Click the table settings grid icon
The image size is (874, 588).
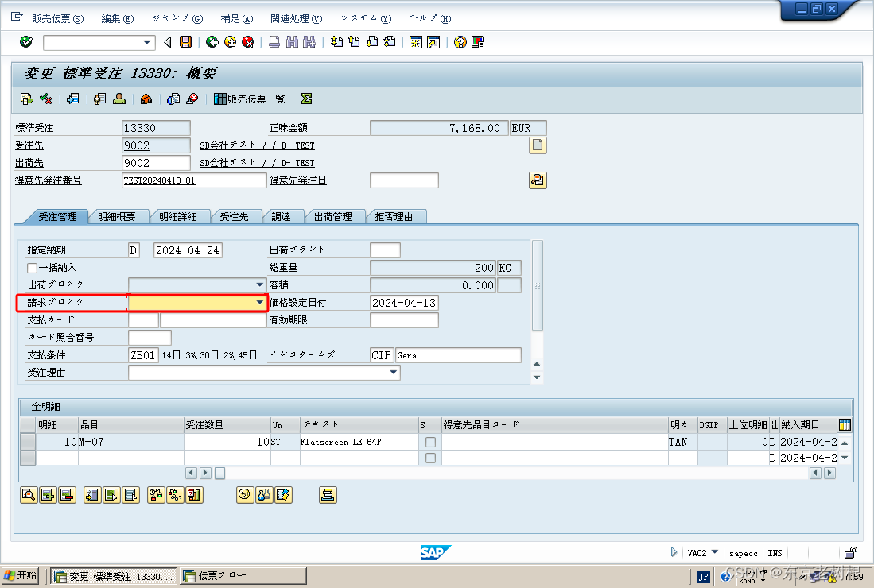coord(845,425)
